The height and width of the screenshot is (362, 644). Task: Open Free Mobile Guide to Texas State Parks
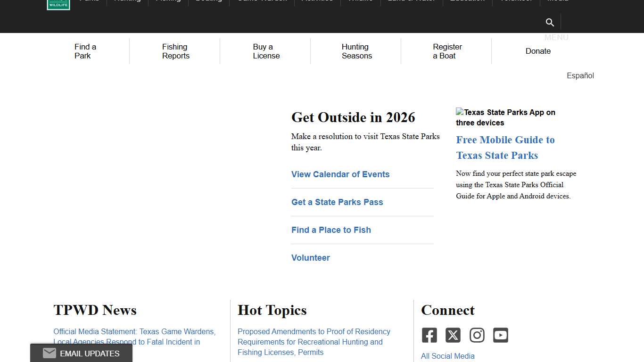[x=505, y=148]
